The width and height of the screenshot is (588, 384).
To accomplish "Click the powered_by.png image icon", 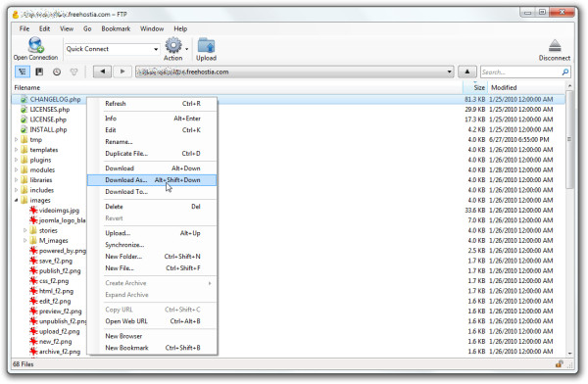I will [x=33, y=251].
